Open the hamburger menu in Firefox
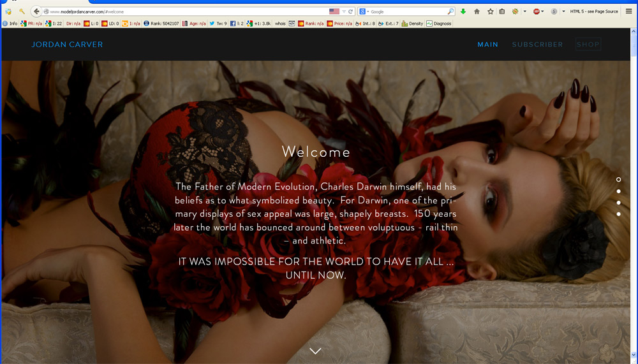The image size is (638, 364). pyautogui.click(x=628, y=11)
